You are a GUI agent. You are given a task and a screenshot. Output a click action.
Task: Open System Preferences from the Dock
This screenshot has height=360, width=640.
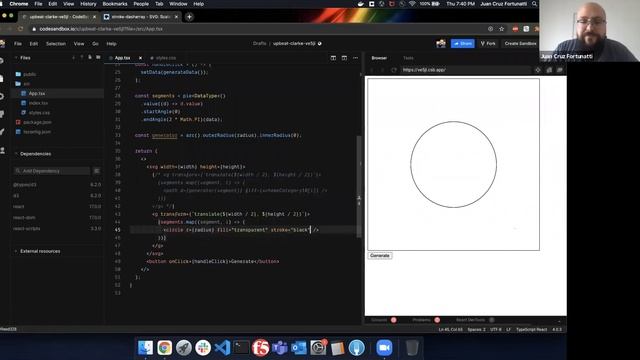318,348
